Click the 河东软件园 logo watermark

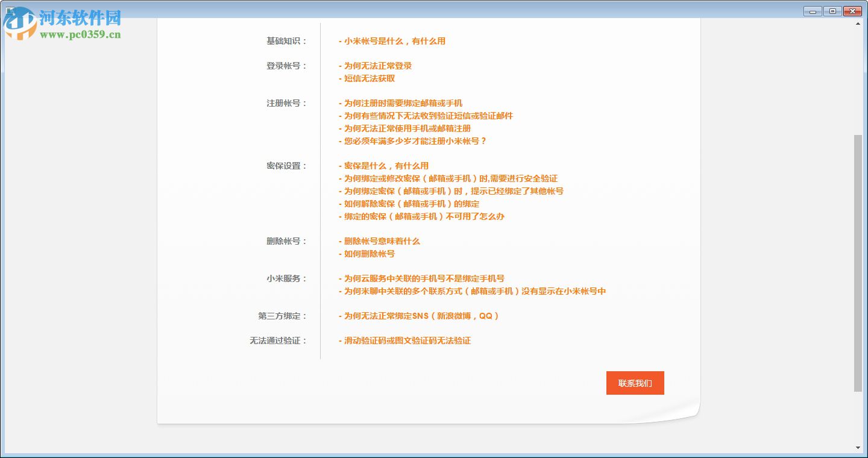pyautogui.click(x=60, y=22)
